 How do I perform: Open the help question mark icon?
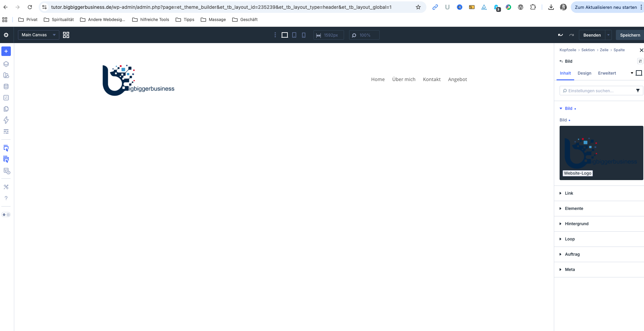click(x=6, y=198)
